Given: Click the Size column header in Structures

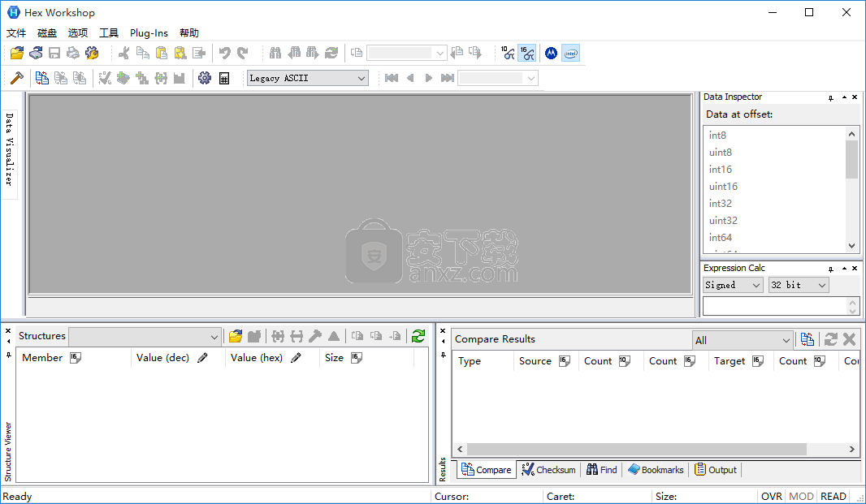Looking at the screenshot, I should [366, 358].
